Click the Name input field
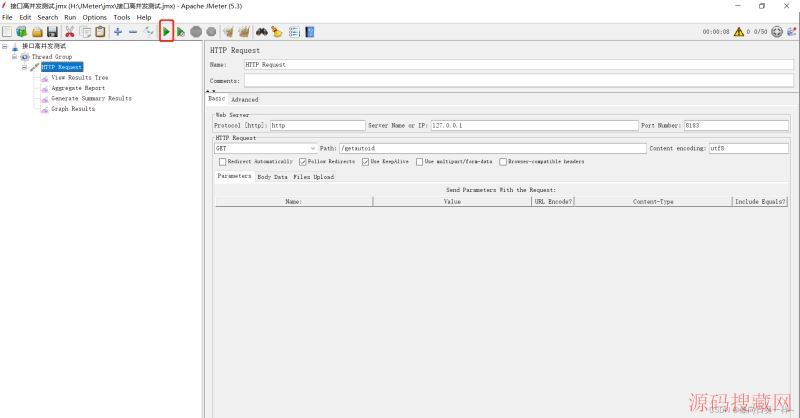Screen dimensions: 800x418 518,65
